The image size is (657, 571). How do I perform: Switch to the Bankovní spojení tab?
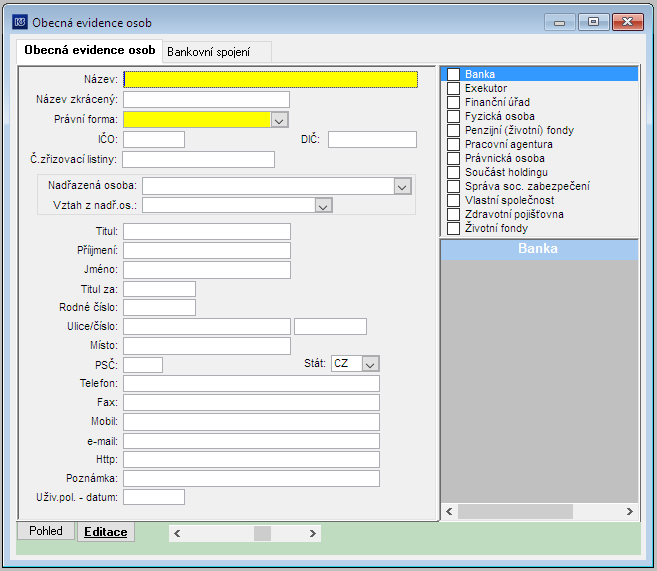click(x=217, y=52)
